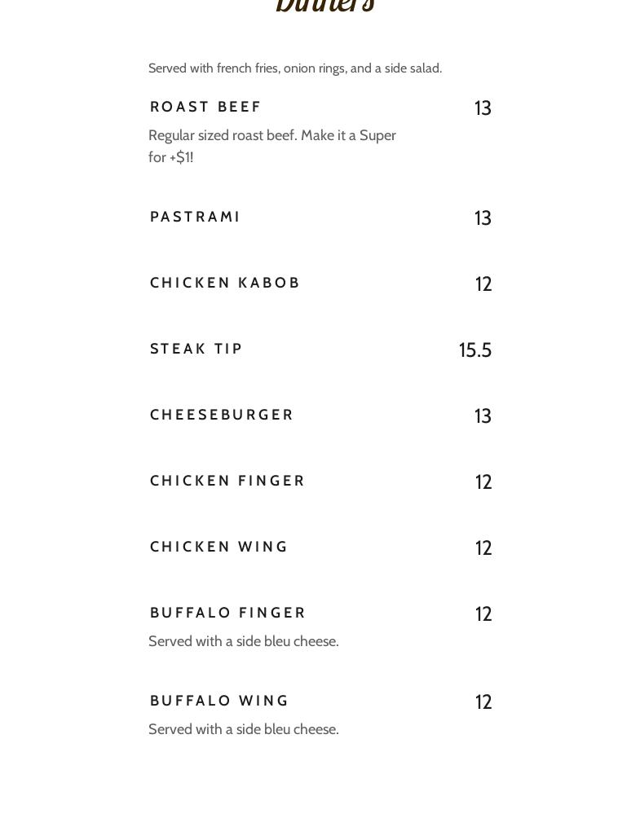Click the french fries and onion rings note
The width and height of the screenshot is (640, 840).
[x=295, y=68]
